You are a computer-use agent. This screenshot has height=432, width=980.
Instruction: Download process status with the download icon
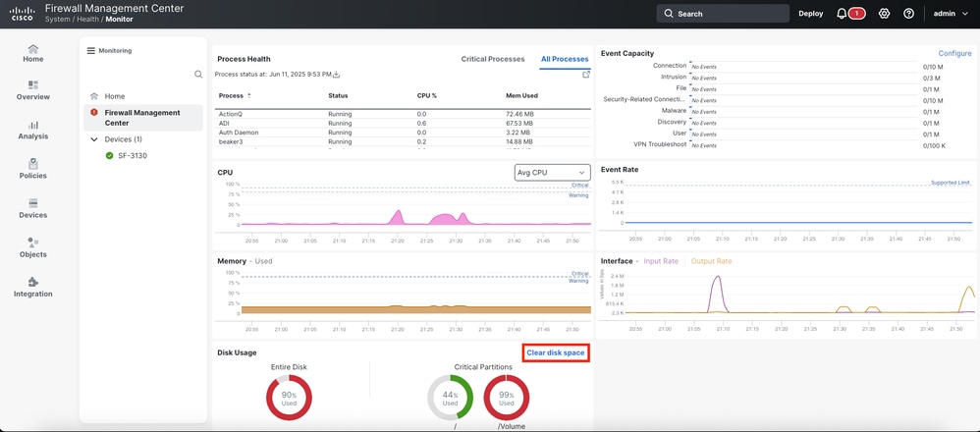coord(336,75)
